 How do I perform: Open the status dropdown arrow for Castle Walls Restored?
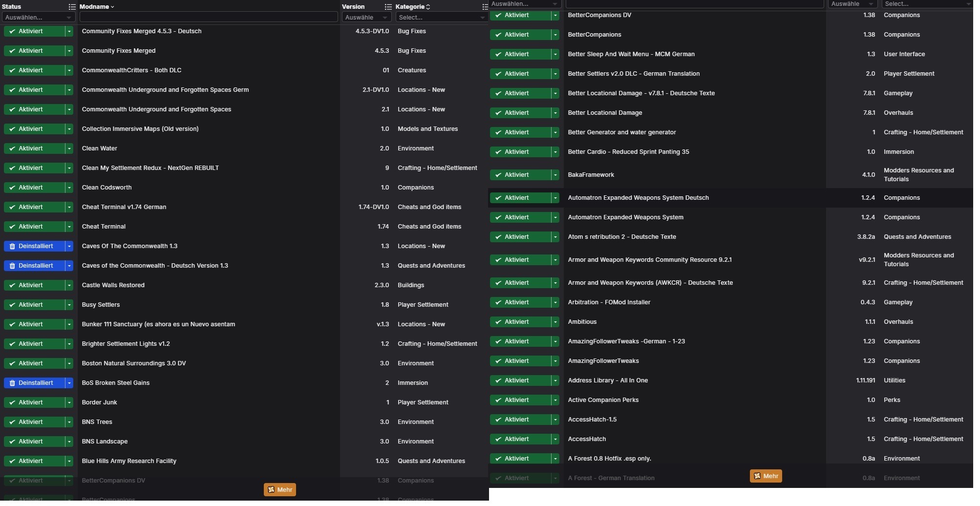tap(69, 285)
